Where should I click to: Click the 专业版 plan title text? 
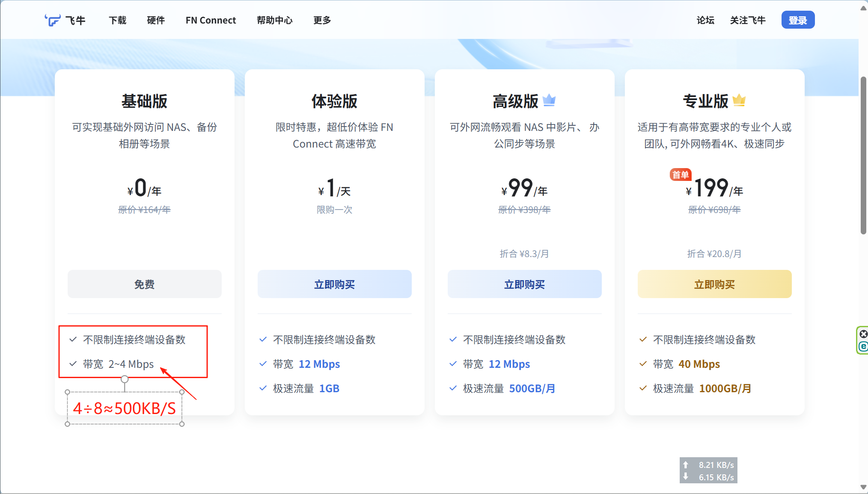[x=706, y=101]
